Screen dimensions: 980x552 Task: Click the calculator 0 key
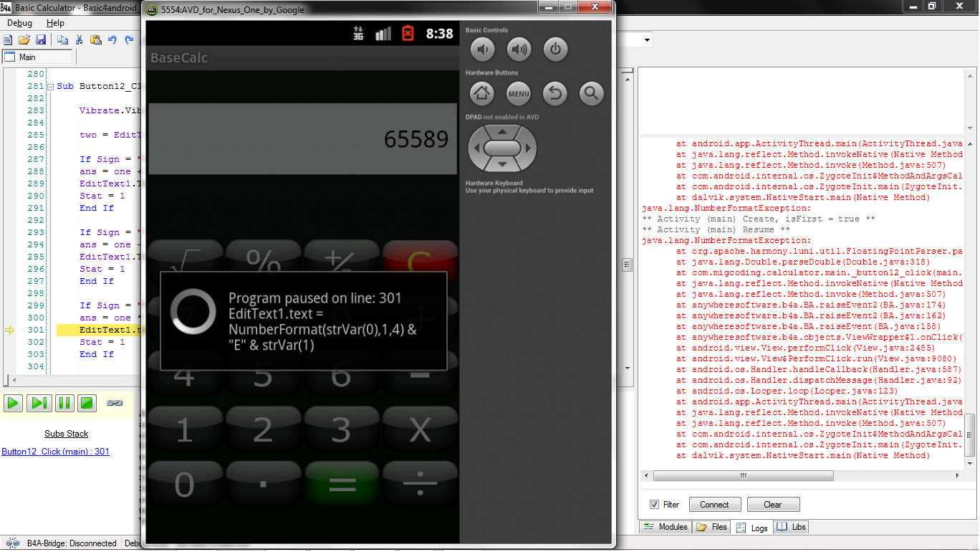click(184, 485)
